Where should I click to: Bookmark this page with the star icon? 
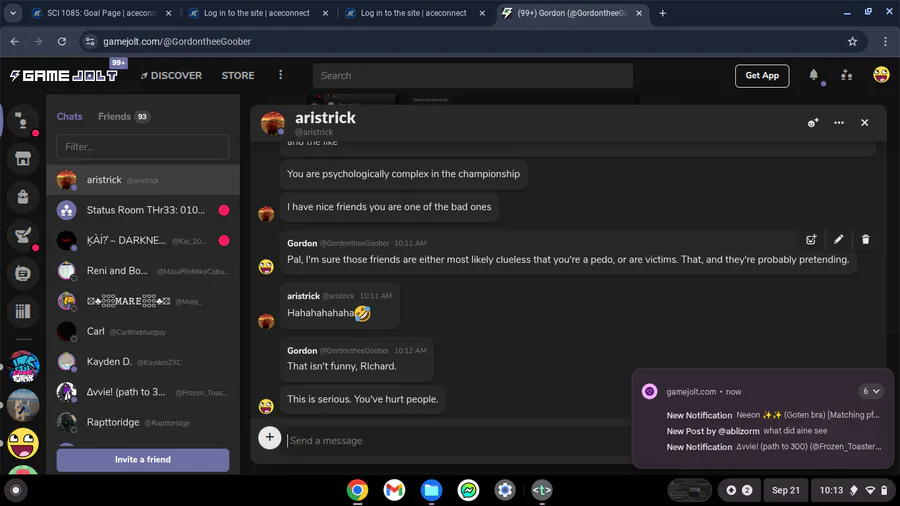coord(852,41)
